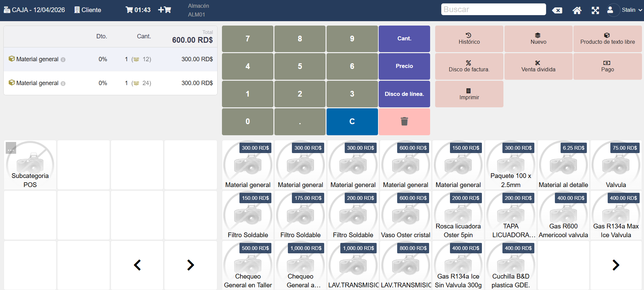Tap keypad digit 5
This screenshot has width=644, height=290.
tap(300, 66)
